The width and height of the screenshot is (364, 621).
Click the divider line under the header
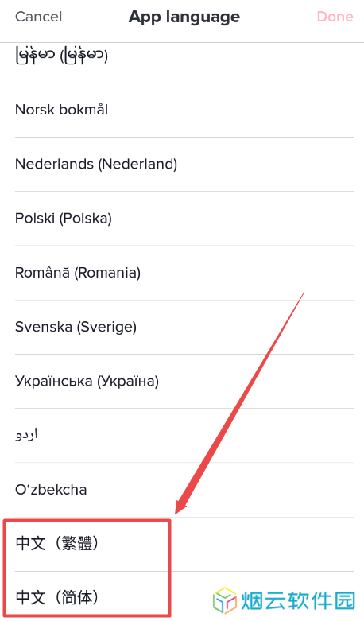pyautogui.click(x=182, y=42)
